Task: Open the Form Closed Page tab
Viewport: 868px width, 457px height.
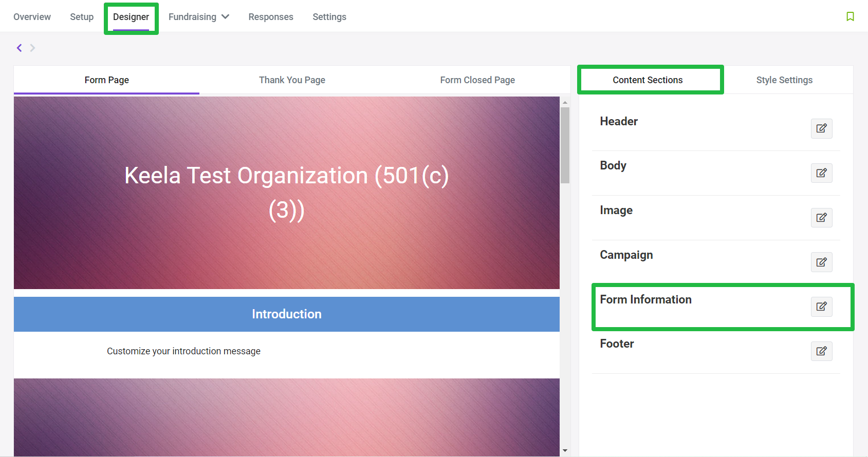Action: pos(477,80)
